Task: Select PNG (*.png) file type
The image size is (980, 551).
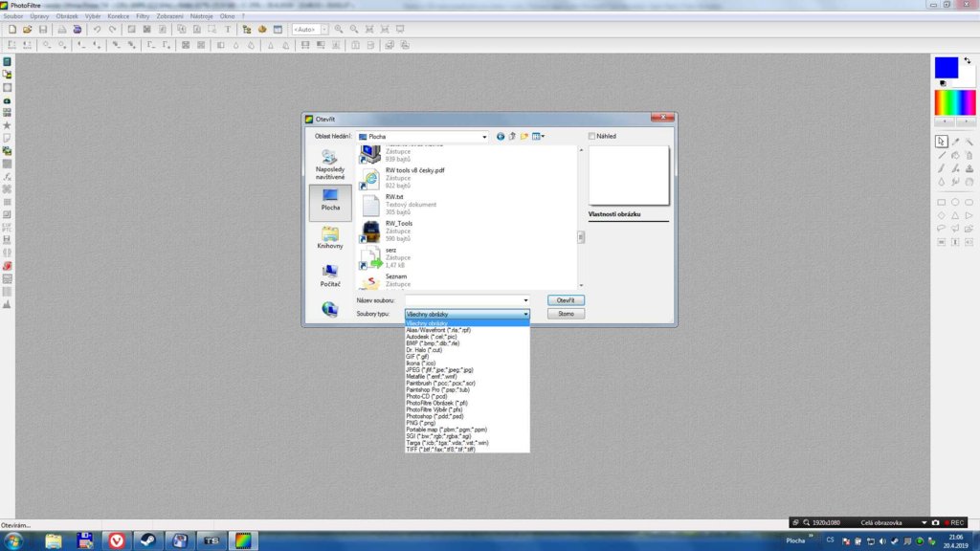Action: 467,423
